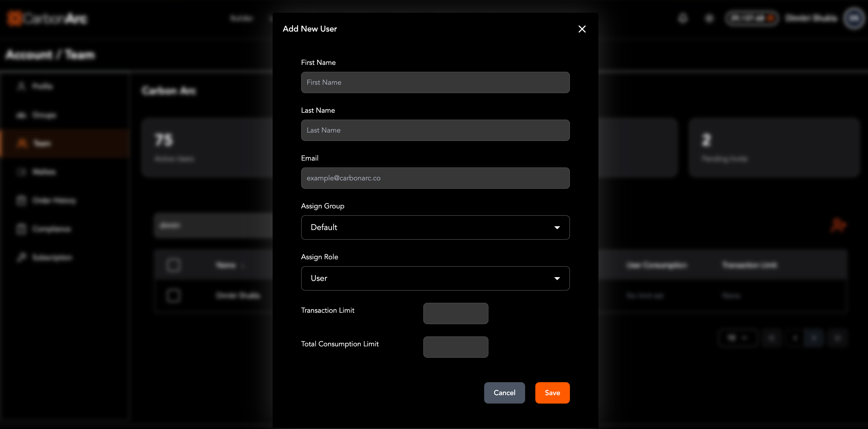Screen dimensions: 868x429
Task: Click the First Name input field
Action: pos(435,82)
